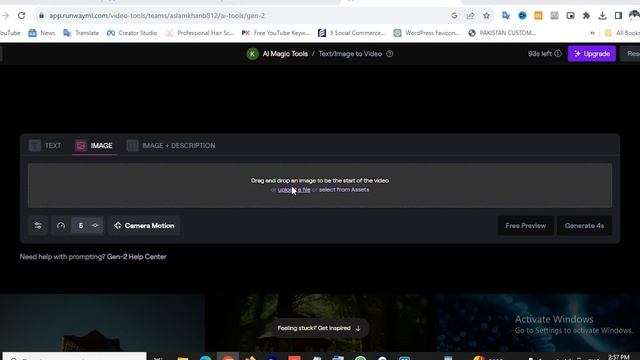Open the Gen-2 Help Center link
Viewport: 640px width, 360px height.
pos(137,257)
